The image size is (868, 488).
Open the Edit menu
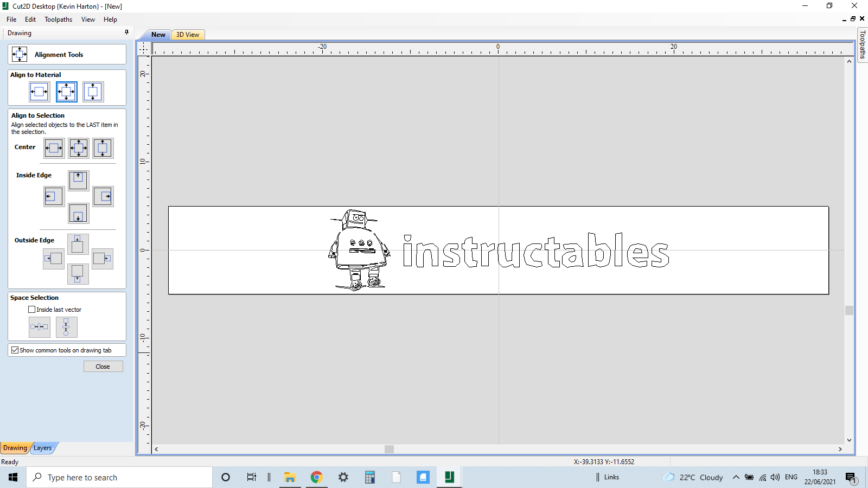coord(30,20)
